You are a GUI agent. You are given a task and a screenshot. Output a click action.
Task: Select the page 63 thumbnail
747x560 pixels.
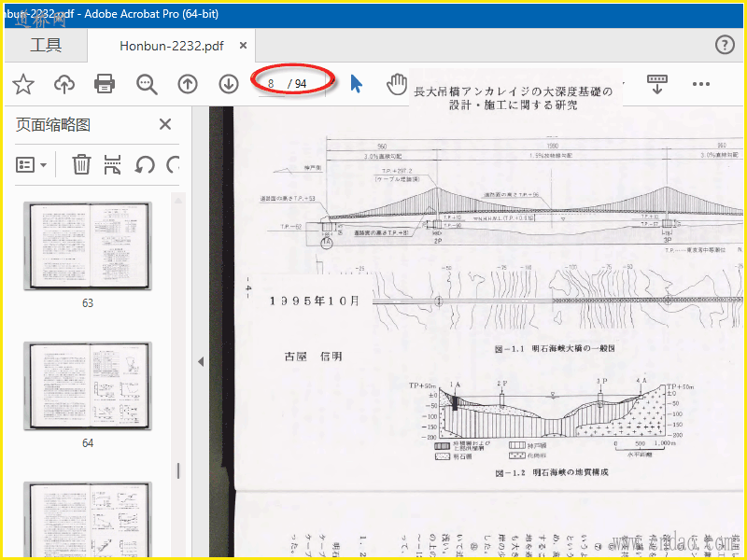(88, 245)
